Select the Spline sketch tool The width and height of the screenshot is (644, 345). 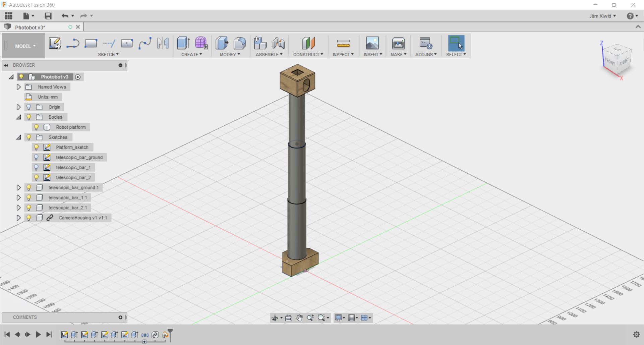(145, 43)
